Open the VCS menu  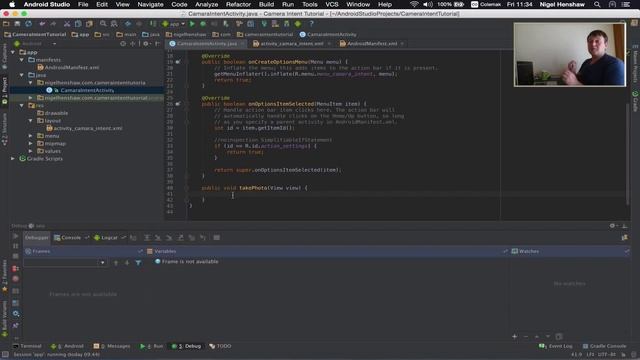click(331, 4)
